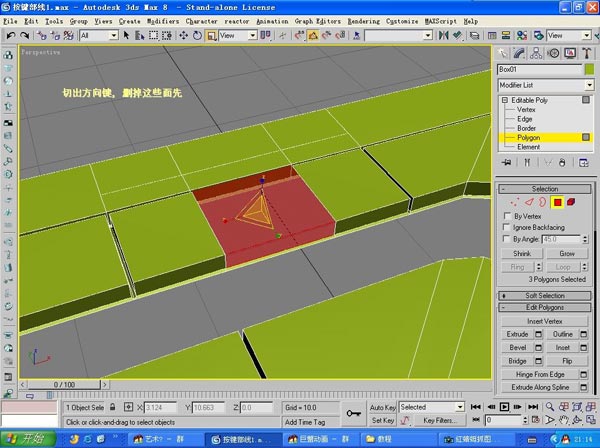
Task: Click Configure Modifier Sets icon
Action: click(584, 163)
